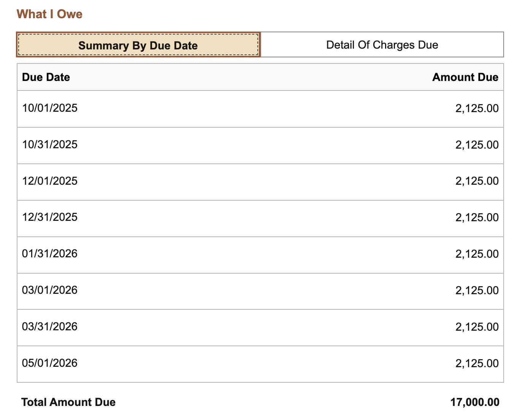Select the 03/31/2026 due date cell

50,326
